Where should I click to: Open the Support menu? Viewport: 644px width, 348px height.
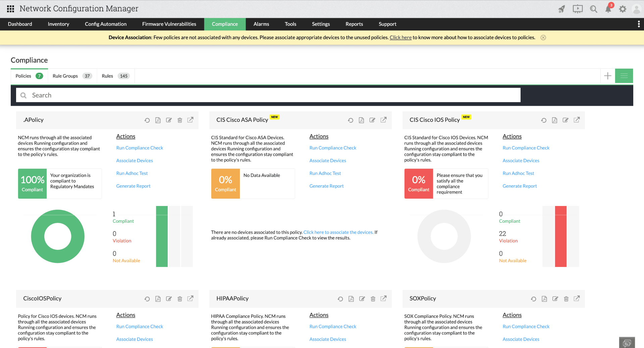coord(387,24)
